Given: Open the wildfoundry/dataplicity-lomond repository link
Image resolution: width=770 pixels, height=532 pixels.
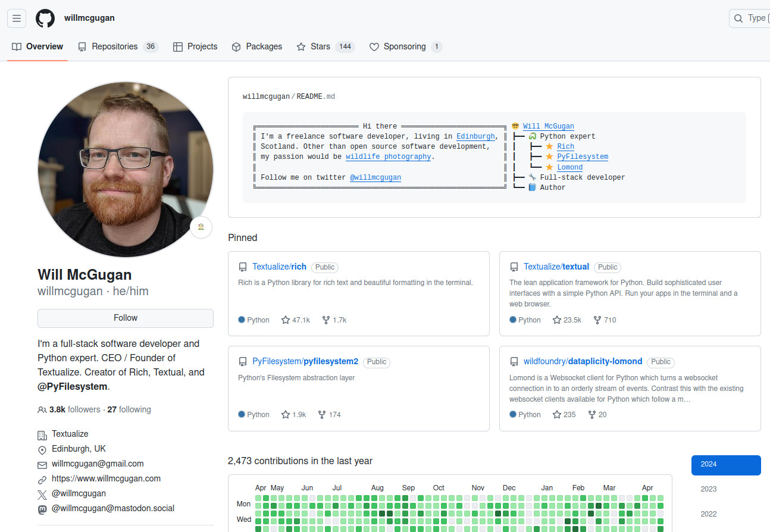Looking at the screenshot, I should (x=583, y=361).
